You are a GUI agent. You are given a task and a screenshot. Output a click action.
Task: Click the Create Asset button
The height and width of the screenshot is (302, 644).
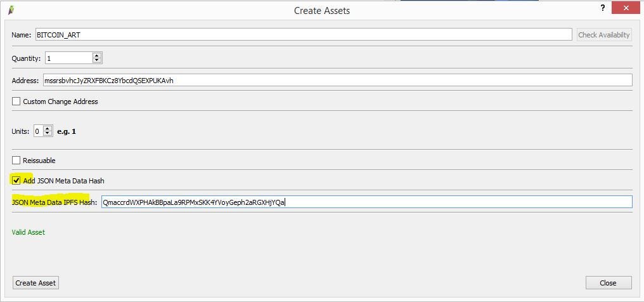35,283
